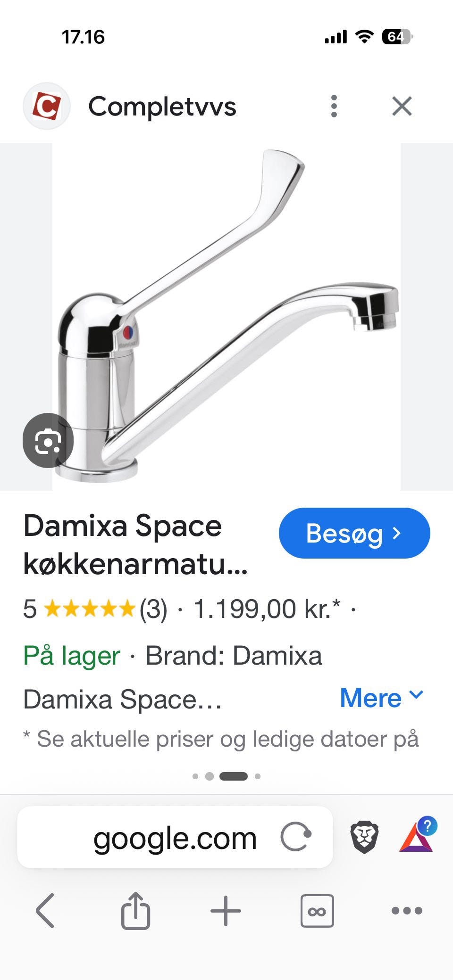Image resolution: width=453 pixels, height=980 pixels.
Task: Open the three-dot options menu
Action: pyautogui.click(x=334, y=106)
